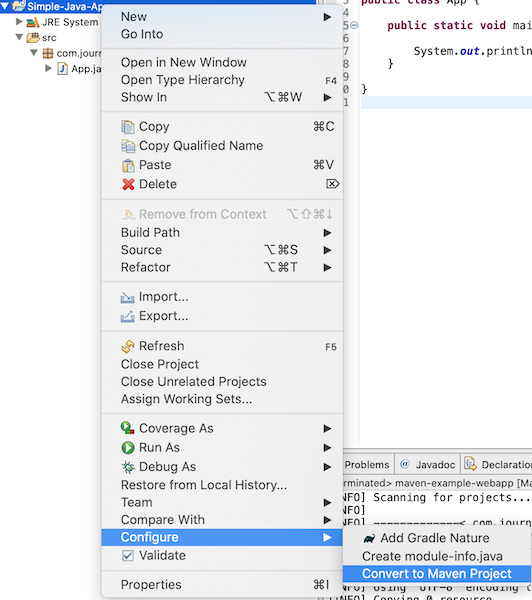Open the Refactor submenu

[222, 267]
